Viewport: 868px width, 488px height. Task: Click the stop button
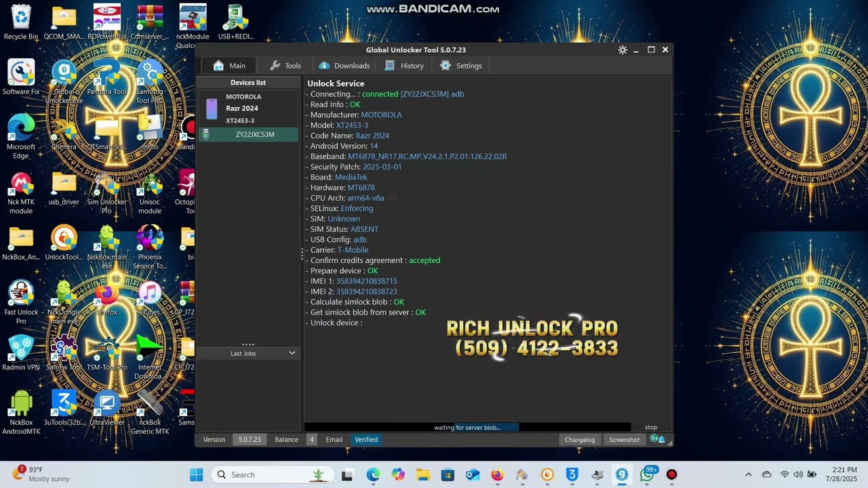pyautogui.click(x=651, y=427)
